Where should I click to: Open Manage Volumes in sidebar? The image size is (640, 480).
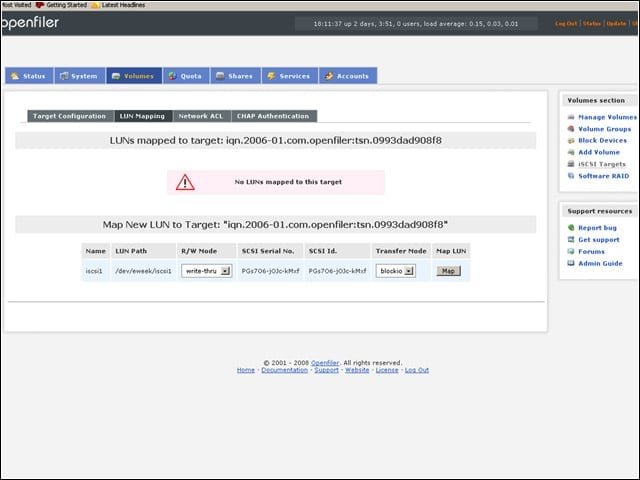pyautogui.click(x=607, y=117)
